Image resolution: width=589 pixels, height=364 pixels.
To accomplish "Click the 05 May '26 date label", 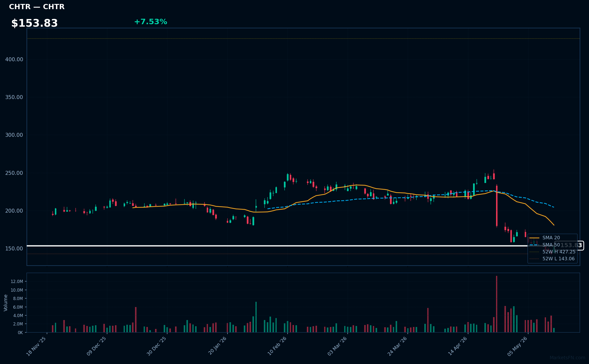I will 518,346.
